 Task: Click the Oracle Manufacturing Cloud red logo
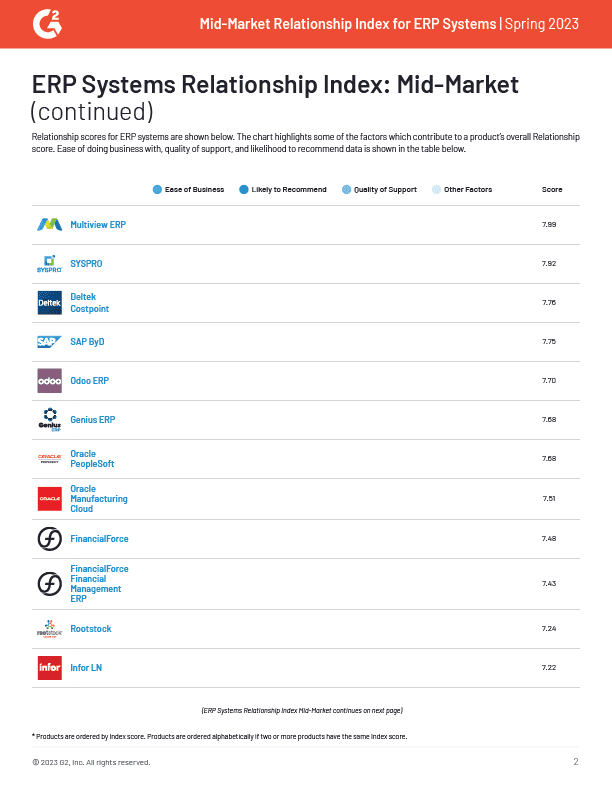[49, 498]
